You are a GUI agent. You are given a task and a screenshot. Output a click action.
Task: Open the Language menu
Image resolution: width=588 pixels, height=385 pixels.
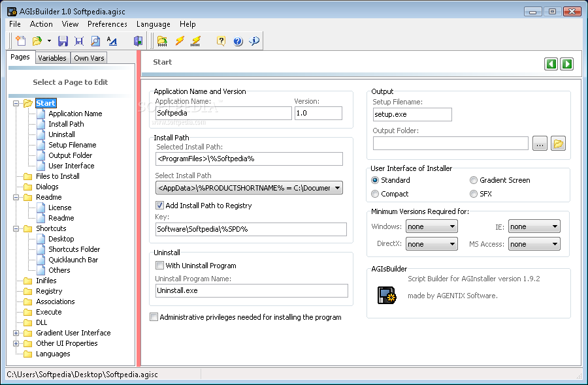153,24
